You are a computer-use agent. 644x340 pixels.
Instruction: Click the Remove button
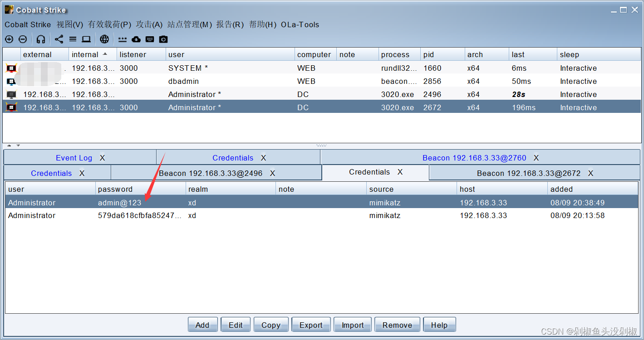pyautogui.click(x=397, y=325)
